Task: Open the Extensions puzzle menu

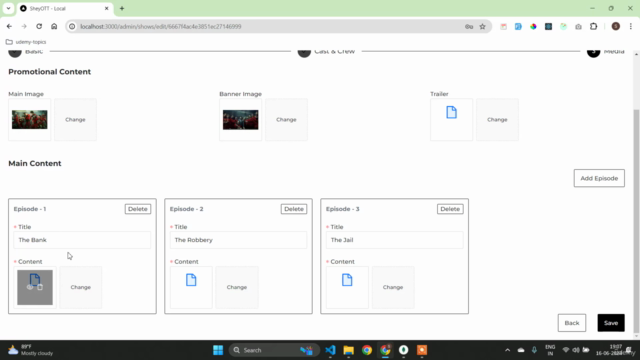Action: click(x=593, y=27)
